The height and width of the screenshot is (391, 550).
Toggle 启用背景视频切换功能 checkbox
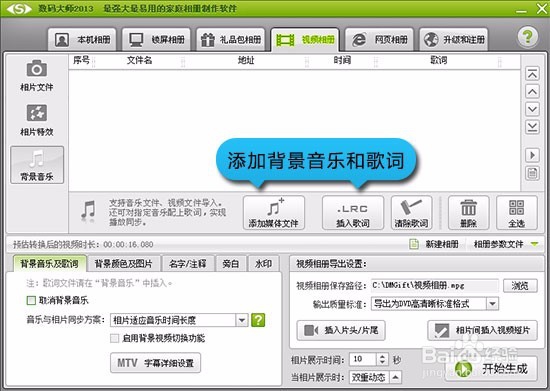[114, 338]
